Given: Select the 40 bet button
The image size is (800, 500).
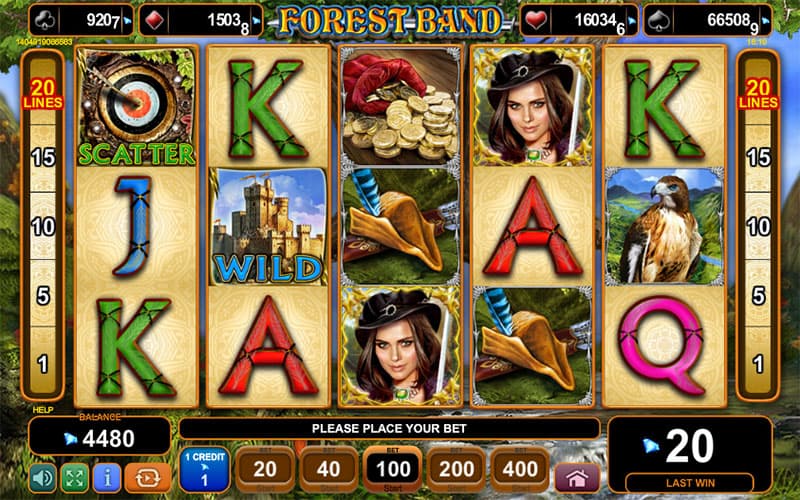Looking at the screenshot, I should pyautogui.click(x=328, y=469).
